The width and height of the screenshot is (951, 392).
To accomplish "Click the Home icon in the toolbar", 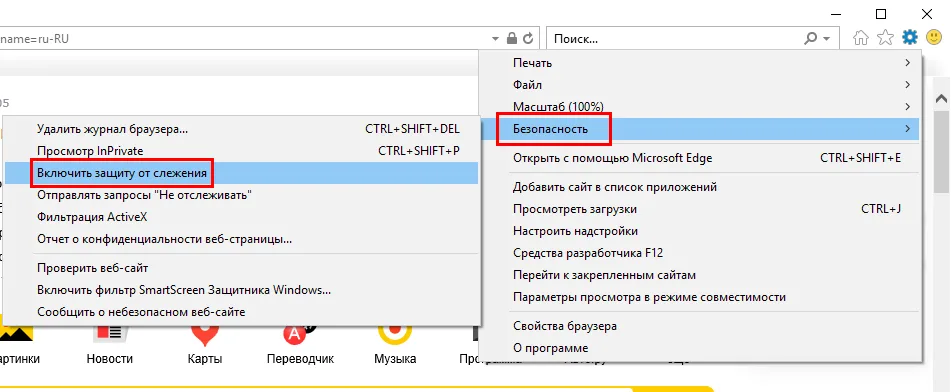I will 860,38.
